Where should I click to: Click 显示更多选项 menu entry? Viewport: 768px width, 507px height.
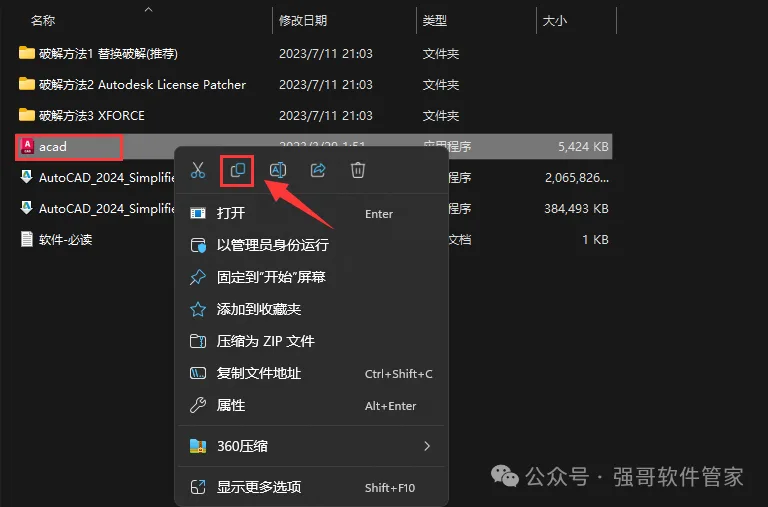point(312,487)
